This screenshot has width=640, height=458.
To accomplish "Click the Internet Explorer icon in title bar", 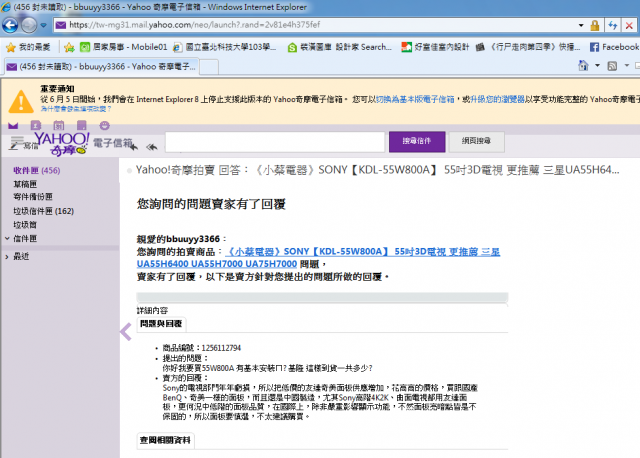I will 6,7.
